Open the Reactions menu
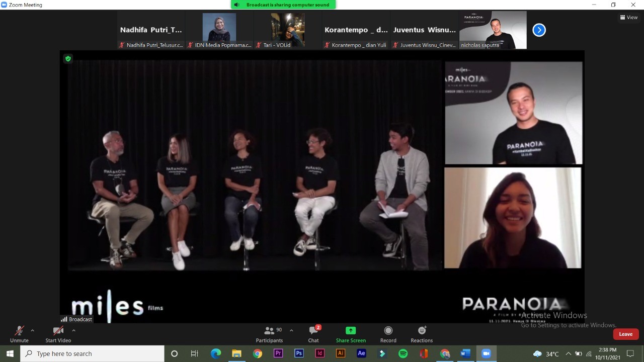 pyautogui.click(x=422, y=334)
